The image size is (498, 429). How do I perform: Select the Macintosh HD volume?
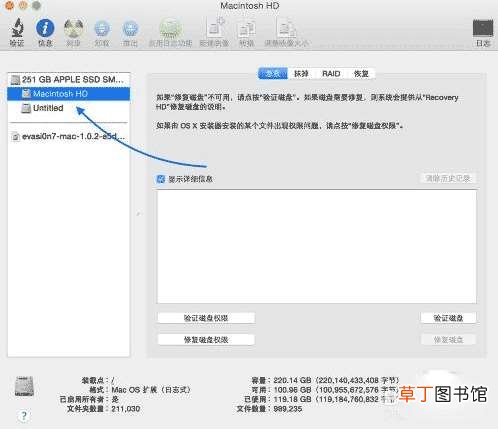(x=68, y=94)
